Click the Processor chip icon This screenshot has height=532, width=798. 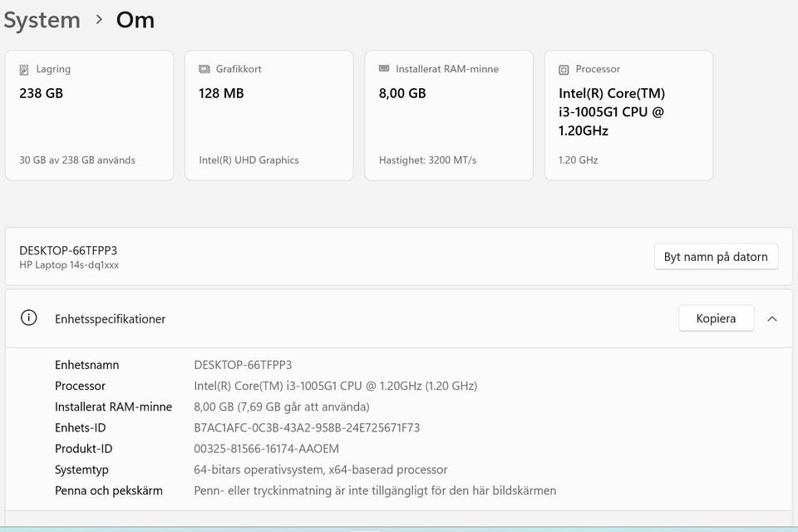point(564,70)
